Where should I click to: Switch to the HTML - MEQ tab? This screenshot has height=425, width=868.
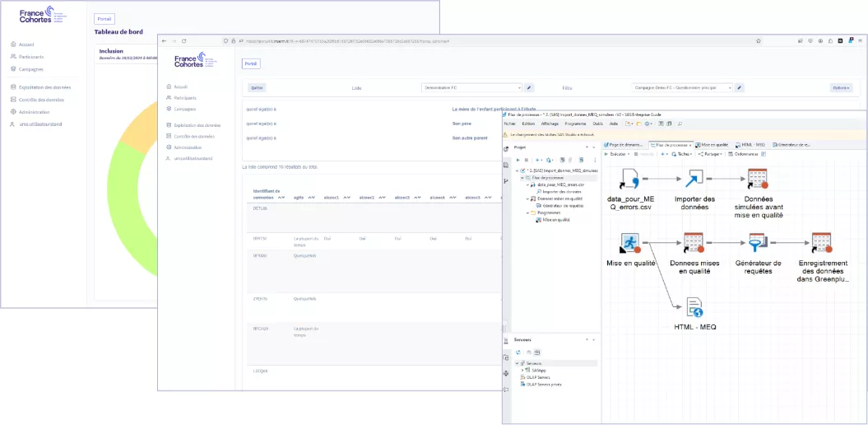pos(750,145)
